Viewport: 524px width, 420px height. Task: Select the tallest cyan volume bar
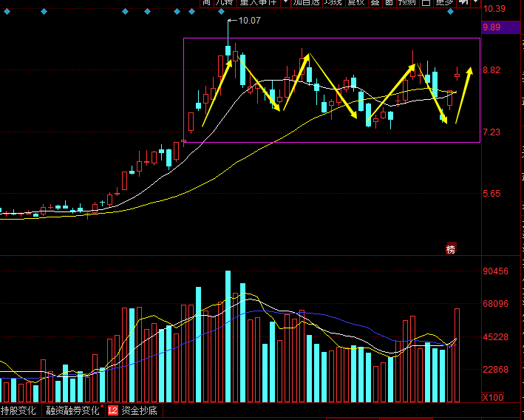pos(228,336)
